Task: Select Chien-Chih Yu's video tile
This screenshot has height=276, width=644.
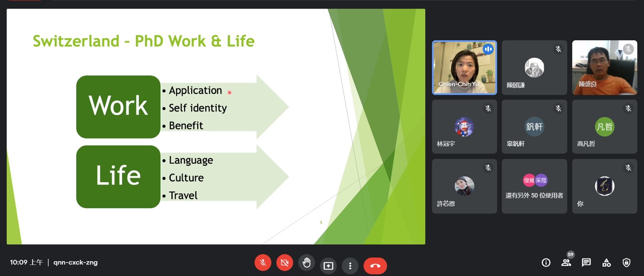Action: click(464, 67)
